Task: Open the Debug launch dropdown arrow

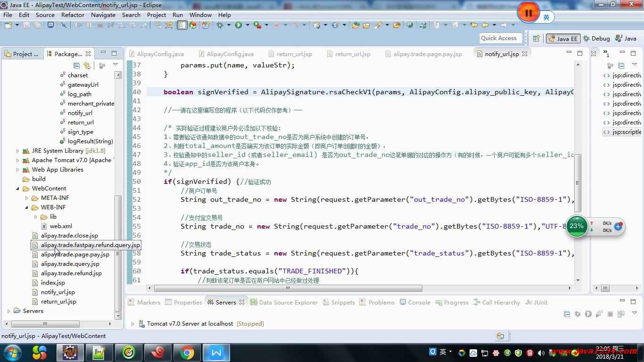Action: point(229,25)
